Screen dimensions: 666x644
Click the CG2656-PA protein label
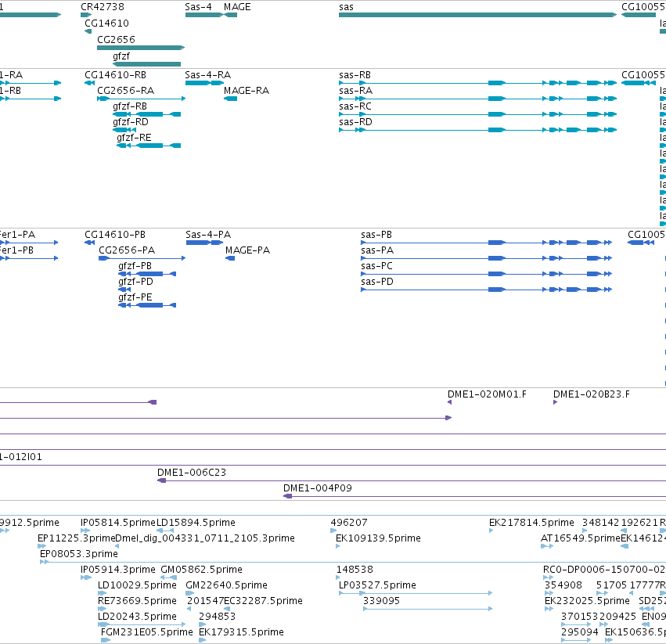point(127,250)
